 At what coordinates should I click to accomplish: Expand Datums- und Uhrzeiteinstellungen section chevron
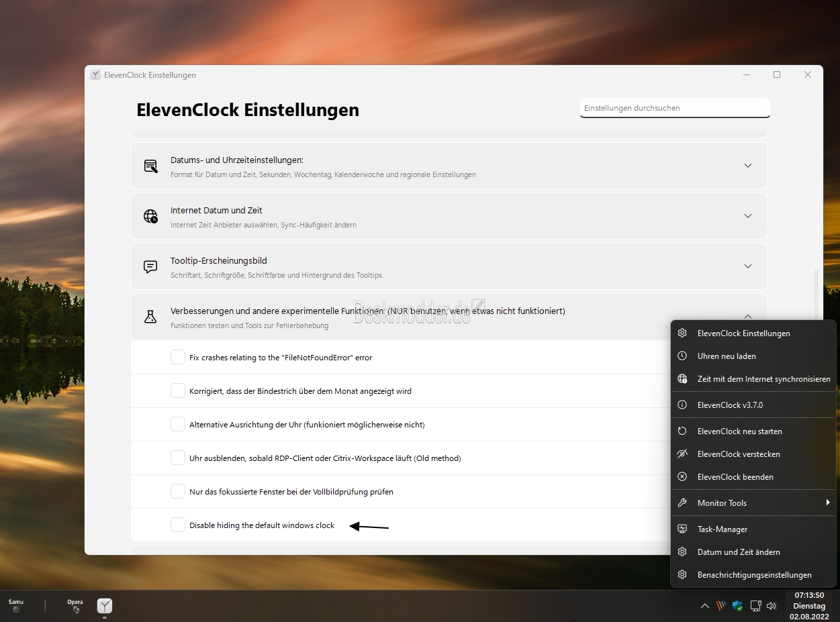click(x=748, y=166)
